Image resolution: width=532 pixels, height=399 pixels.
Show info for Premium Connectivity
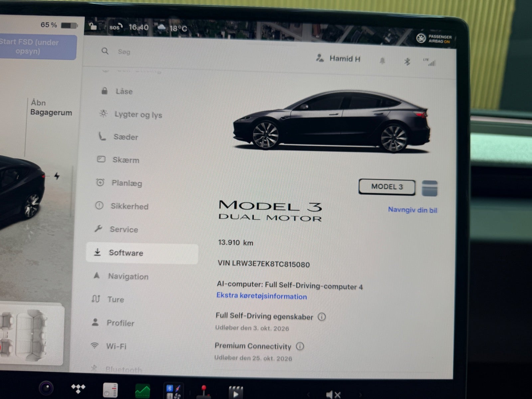[x=300, y=346]
